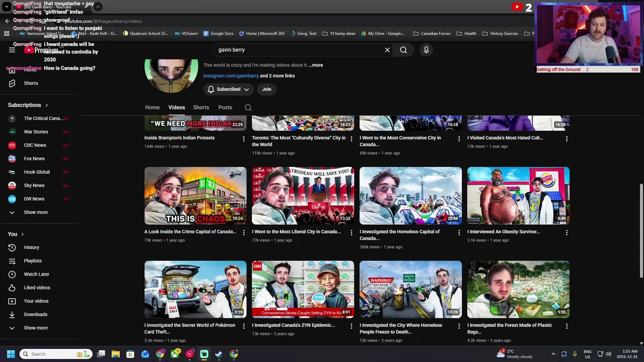Open options menu for Most Conservative City video

(459, 139)
